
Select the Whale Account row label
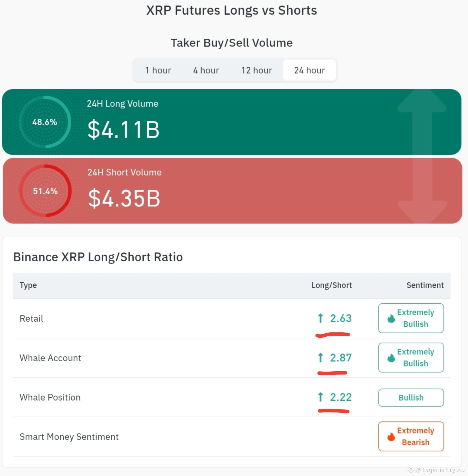click(x=50, y=358)
